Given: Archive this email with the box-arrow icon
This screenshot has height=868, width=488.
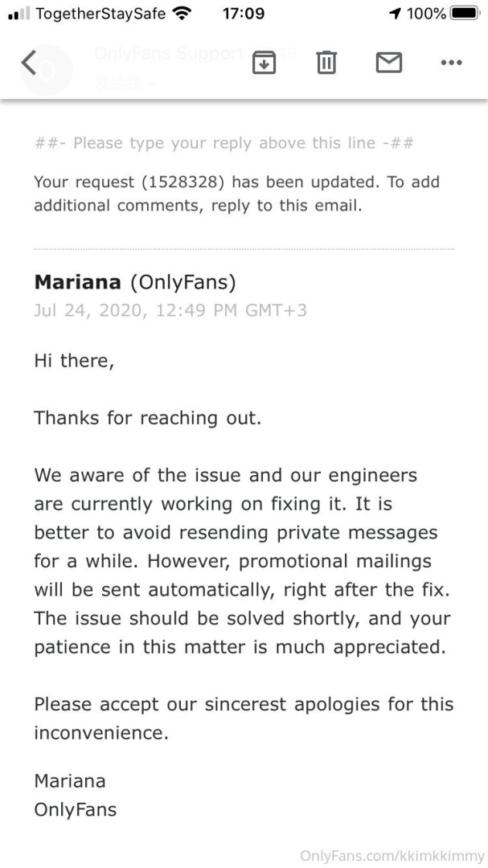Looking at the screenshot, I should pyautogui.click(x=264, y=63).
